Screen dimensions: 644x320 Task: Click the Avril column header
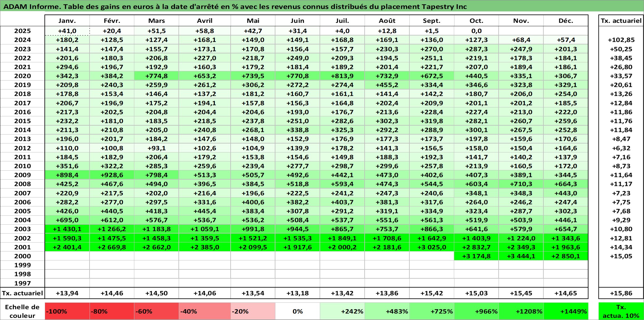point(205,21)
